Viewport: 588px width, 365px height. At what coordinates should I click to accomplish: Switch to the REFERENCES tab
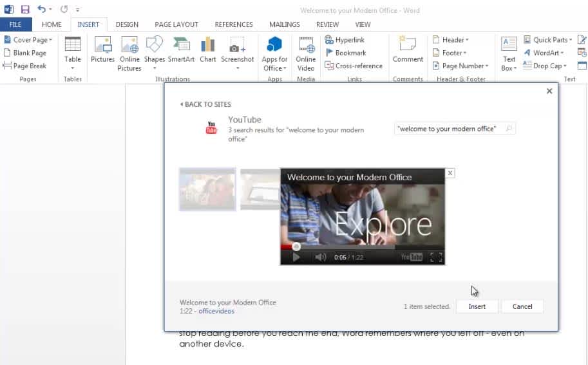coord(234,24)
